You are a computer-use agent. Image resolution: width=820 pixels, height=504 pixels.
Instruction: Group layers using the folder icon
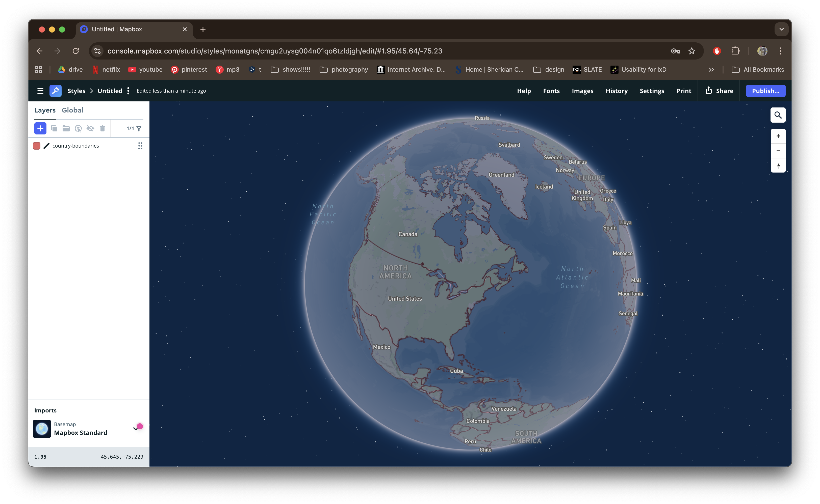(66, 128)
